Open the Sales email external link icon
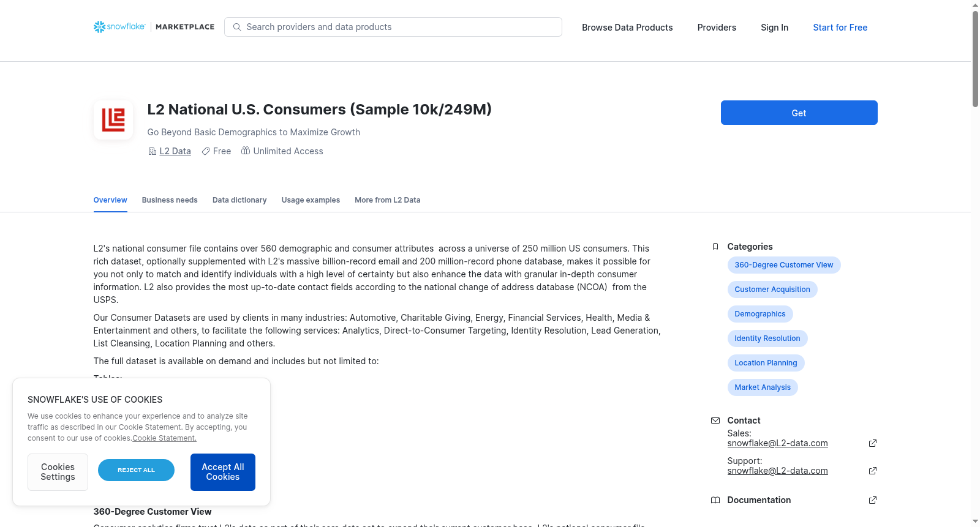 873,443
